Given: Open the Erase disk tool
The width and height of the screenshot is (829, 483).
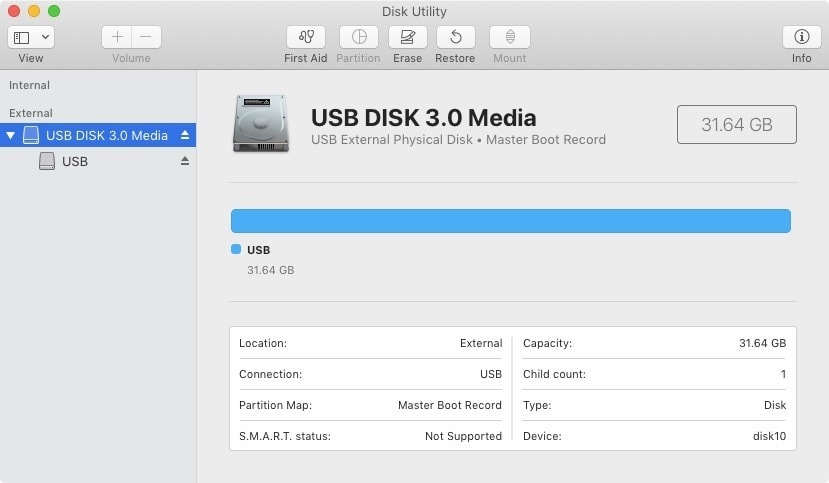Looking at the screenshot, I should pyautogui.click(x=407, y=37).
